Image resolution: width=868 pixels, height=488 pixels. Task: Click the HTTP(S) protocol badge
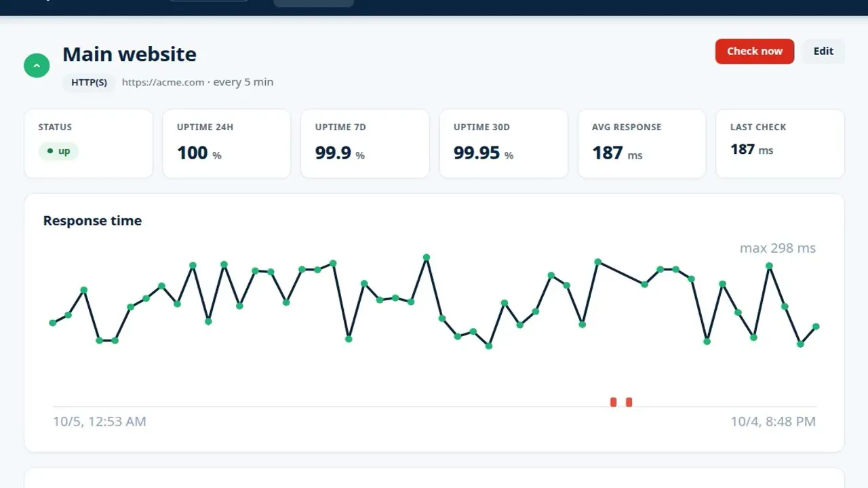pos(89,83)
